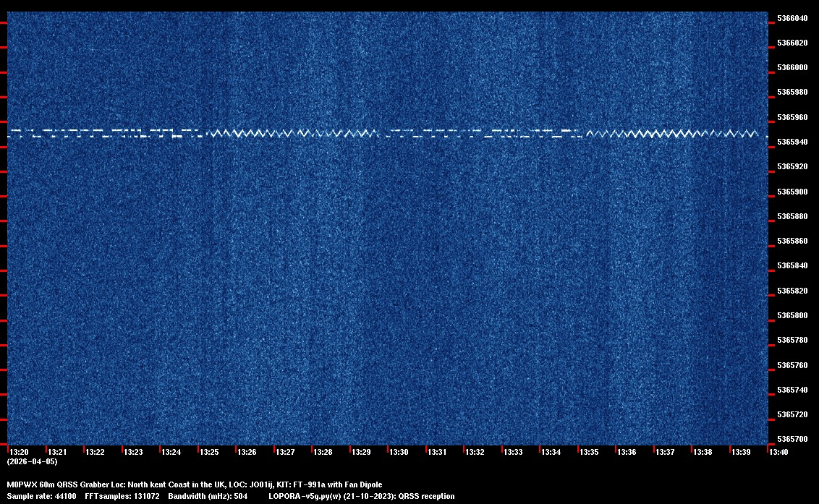Click the 13:20 time label
The width and height of the screenshot is (819, 504).
pyautogui.click(x=19, y=452)
